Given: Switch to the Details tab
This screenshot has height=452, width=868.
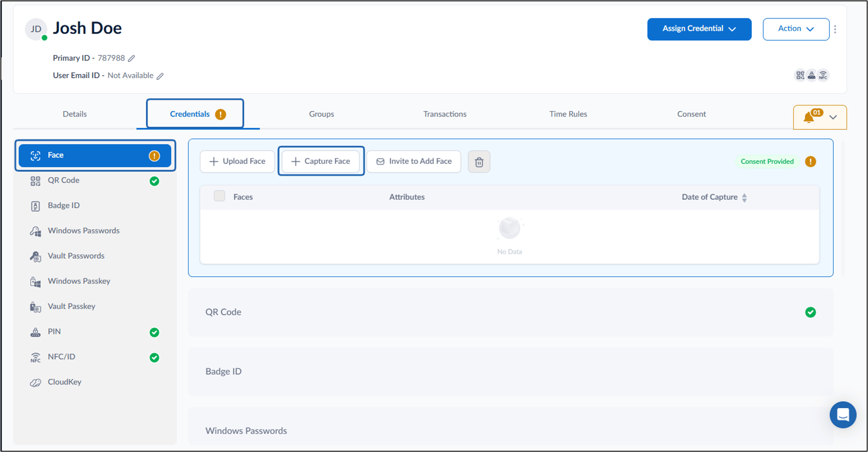Looking at the screenshot, I should coord(74,114).
